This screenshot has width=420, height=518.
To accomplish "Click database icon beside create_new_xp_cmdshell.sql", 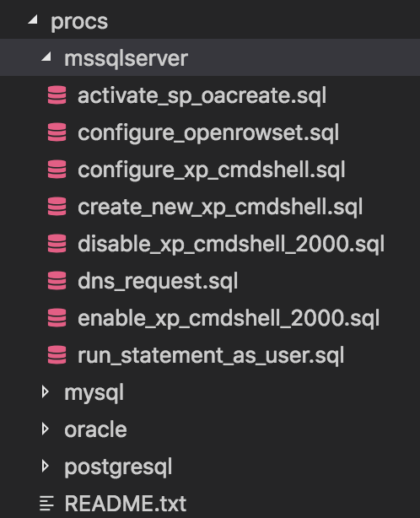I will (x=57, y=207).
